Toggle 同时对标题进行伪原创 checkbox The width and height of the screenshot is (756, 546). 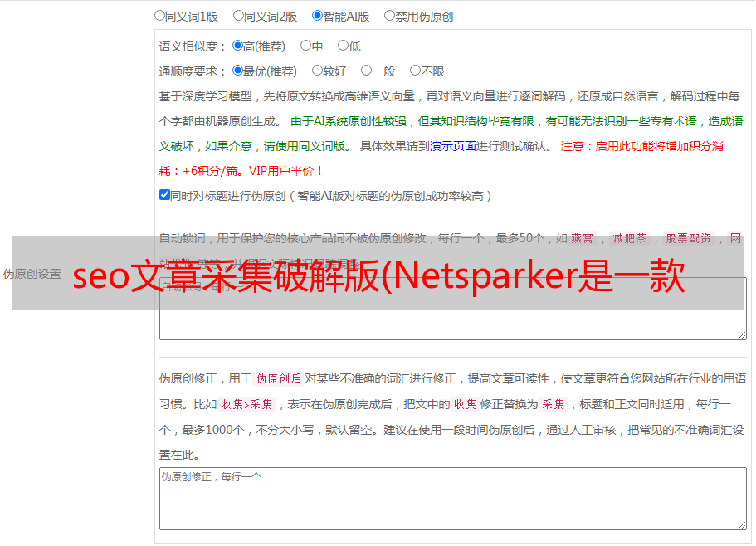[x=164, y=195]
